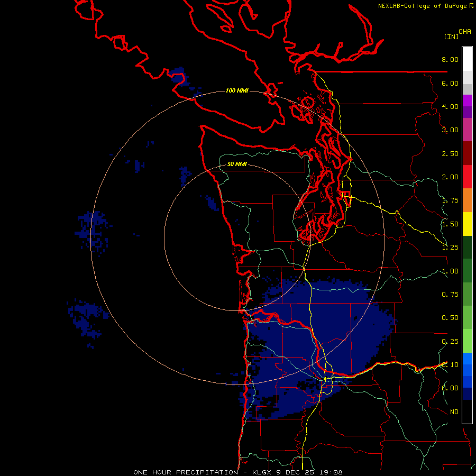Click the 50 NMI range ring label
This screenshot has height=476, width=476.
point(237,164)
